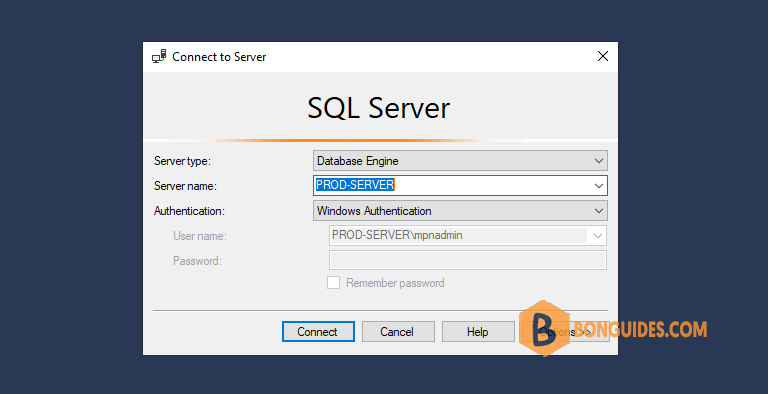This screenshot has height=394, width=768.
Task: Click the Server type label
Action: (x=182, y=161)
